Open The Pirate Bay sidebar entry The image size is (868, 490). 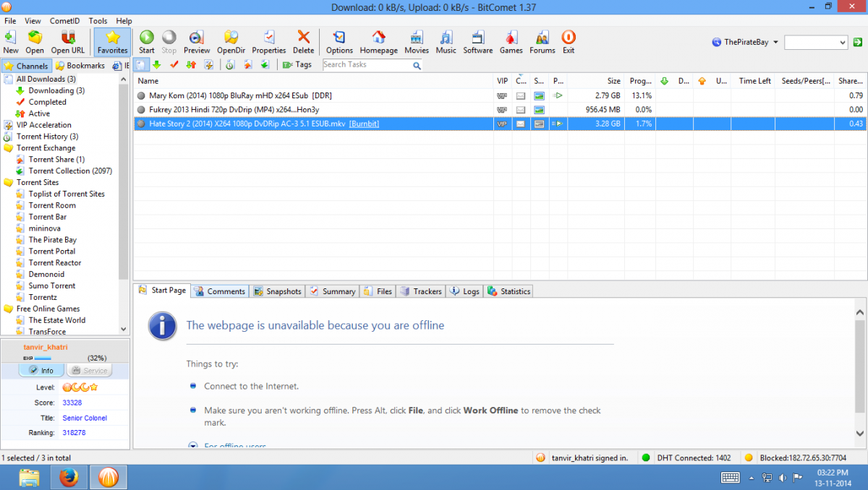coord(52,240)
